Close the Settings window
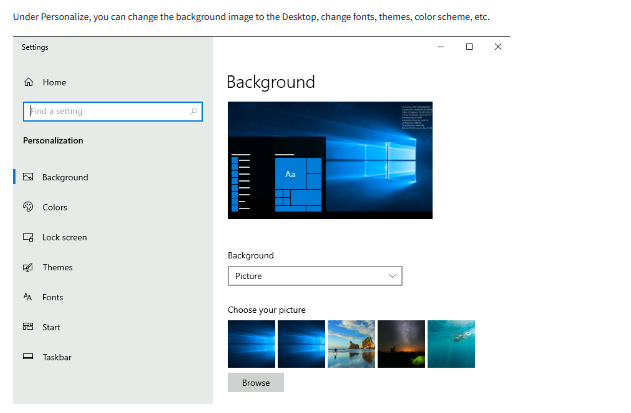Screen dimensions: 631x413 pyautogui.click(x=498, y=47)
